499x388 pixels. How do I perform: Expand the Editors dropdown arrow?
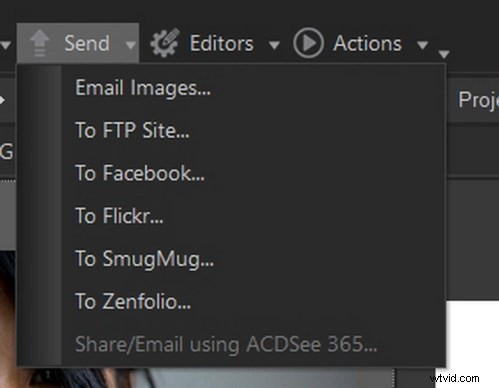[x=274, y=45]
